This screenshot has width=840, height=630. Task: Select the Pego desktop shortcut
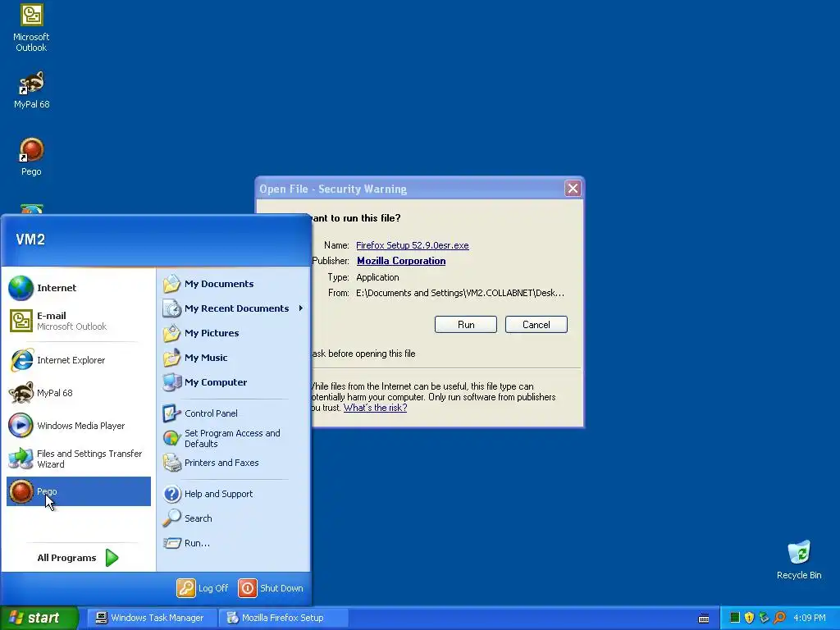[31, 157]
